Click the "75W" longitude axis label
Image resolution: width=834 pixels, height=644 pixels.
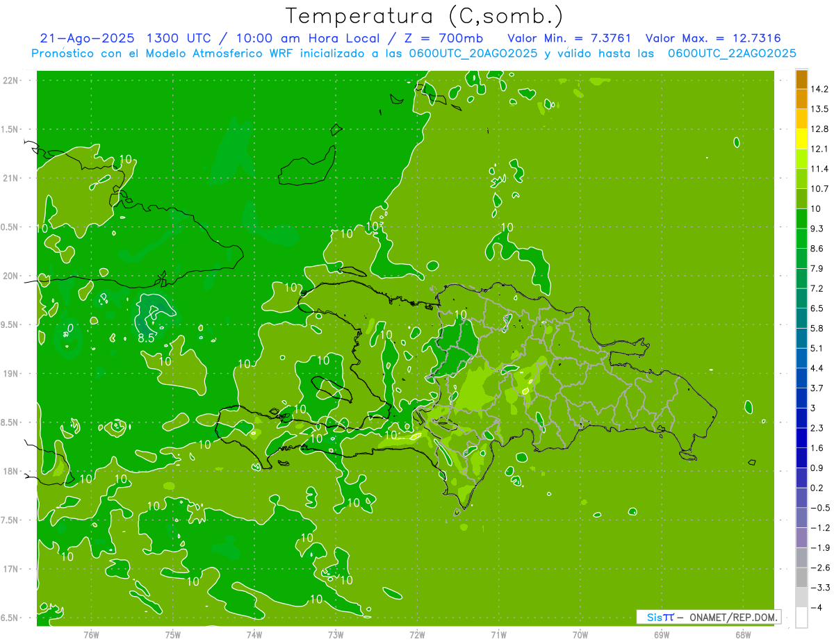172,634
